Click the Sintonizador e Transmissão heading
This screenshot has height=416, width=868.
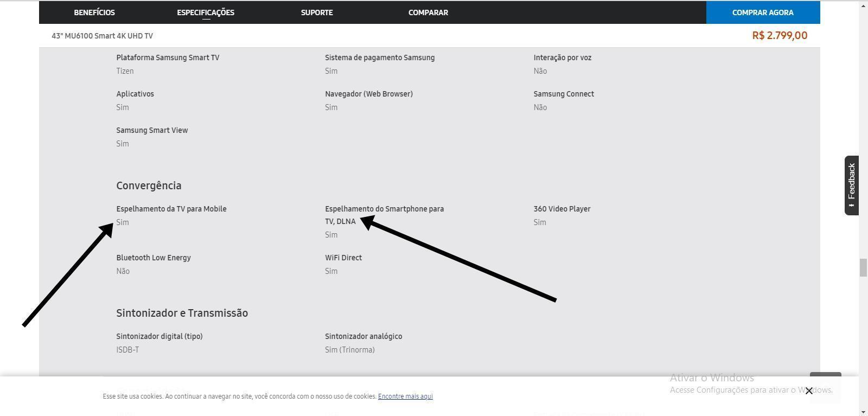[x=182, y=313]
